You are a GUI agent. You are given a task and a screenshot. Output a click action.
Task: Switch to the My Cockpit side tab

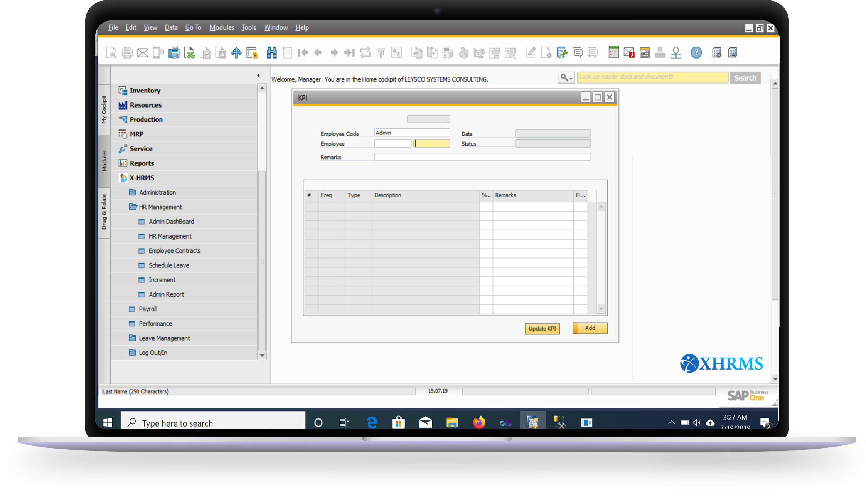click(x=104, y=109)
